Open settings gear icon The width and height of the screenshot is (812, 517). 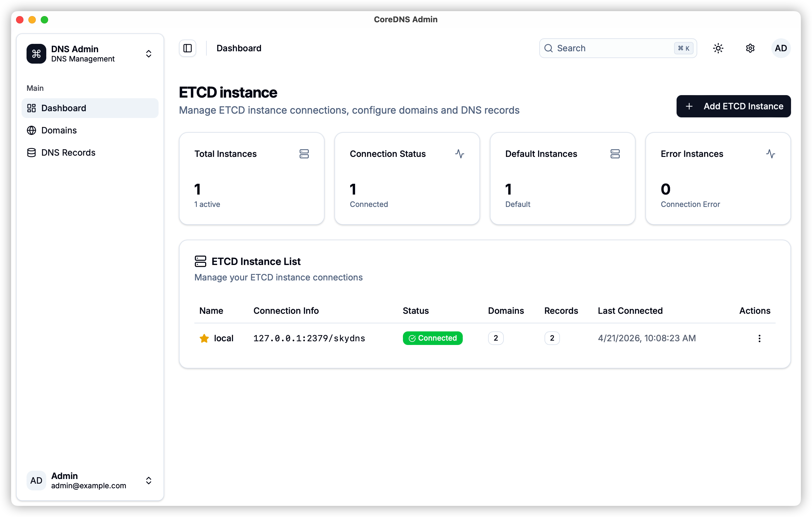pyautogui.click(x=750, y=48)
